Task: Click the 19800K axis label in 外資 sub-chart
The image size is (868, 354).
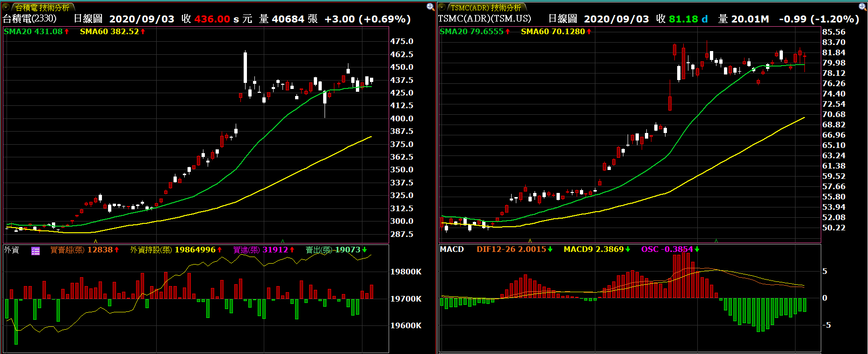Action: (406, 272)
